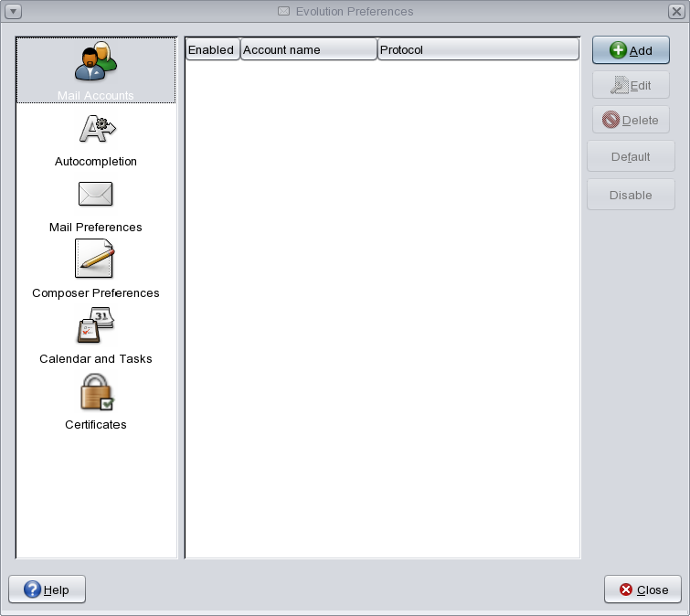The width and height of the screenshot is (690, 616).
Task: Open Help for preferences
Action: coord(48,589)
